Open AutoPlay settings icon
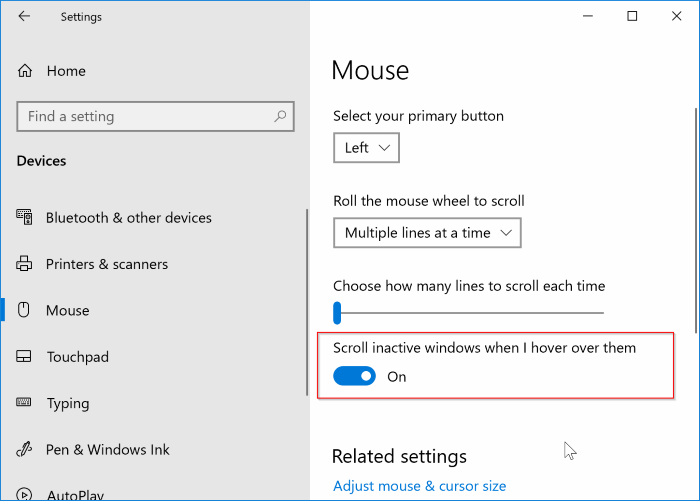This screenshot has height=501, width=700. click(x=25, y=494)
